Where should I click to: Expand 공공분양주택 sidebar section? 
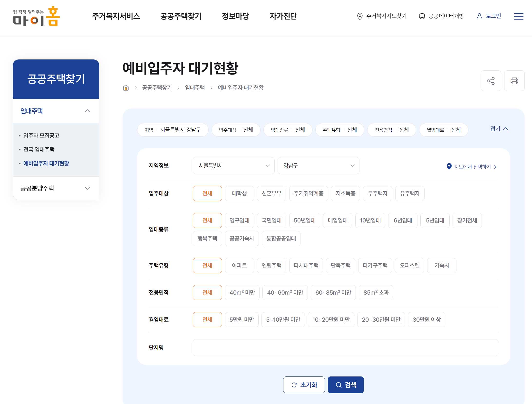56,188
